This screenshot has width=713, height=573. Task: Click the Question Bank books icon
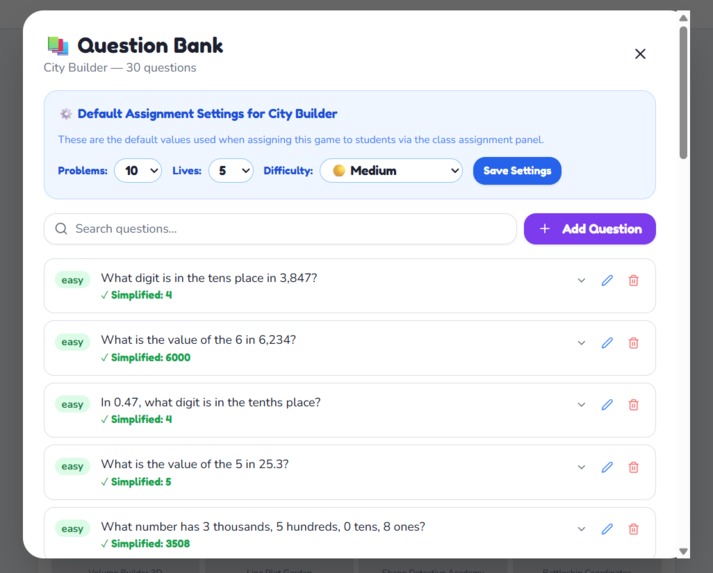58,46
